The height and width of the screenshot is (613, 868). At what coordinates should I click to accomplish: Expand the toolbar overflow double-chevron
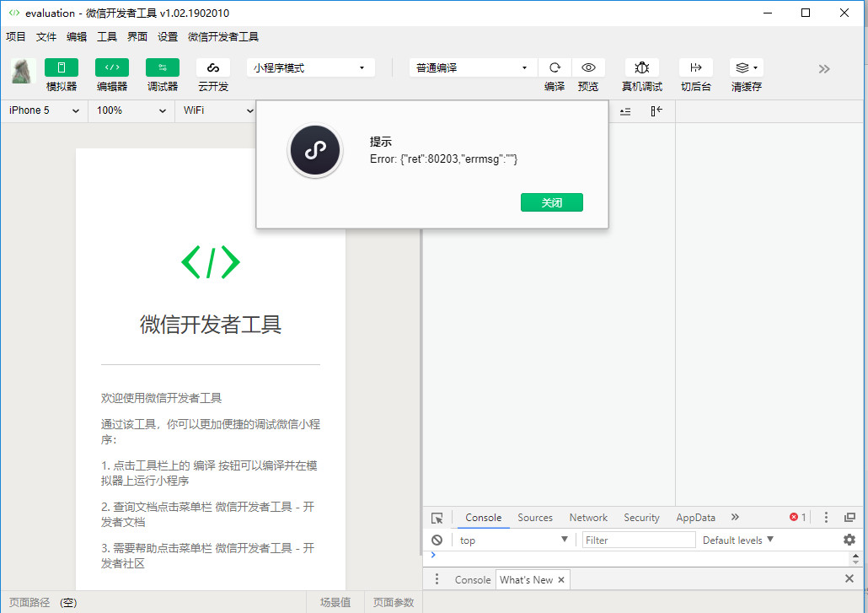(824, 68)
